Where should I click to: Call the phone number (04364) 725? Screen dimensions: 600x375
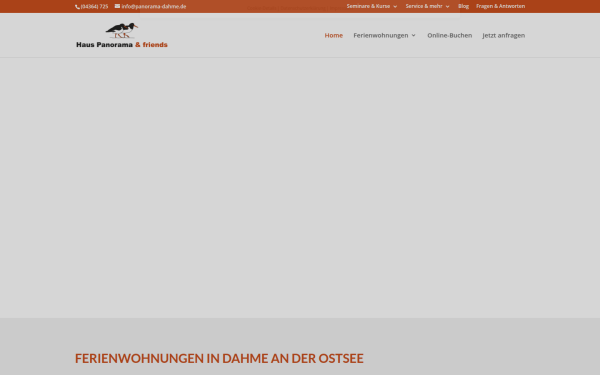click(94, 7)
